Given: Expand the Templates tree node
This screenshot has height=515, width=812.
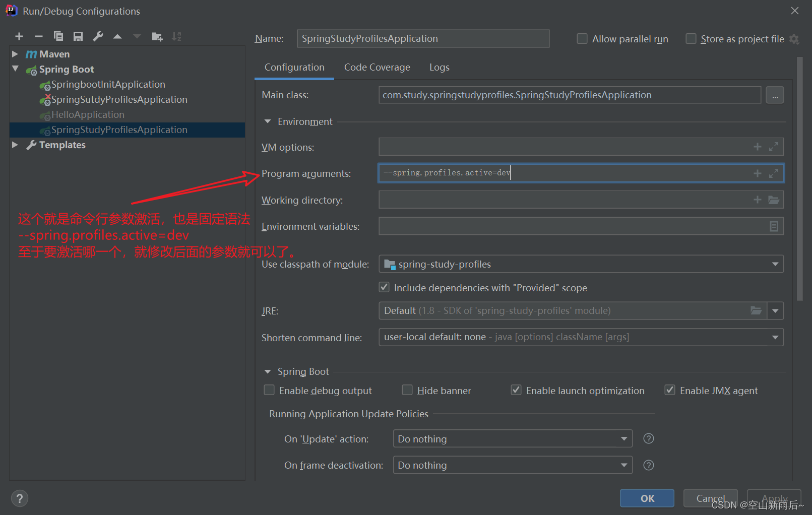Looking at the screenshot, I should pos(15,145).
